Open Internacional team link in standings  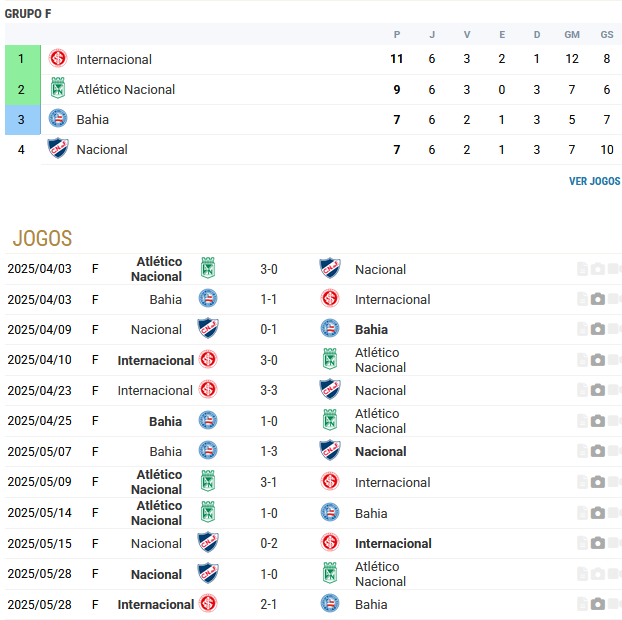114,60
